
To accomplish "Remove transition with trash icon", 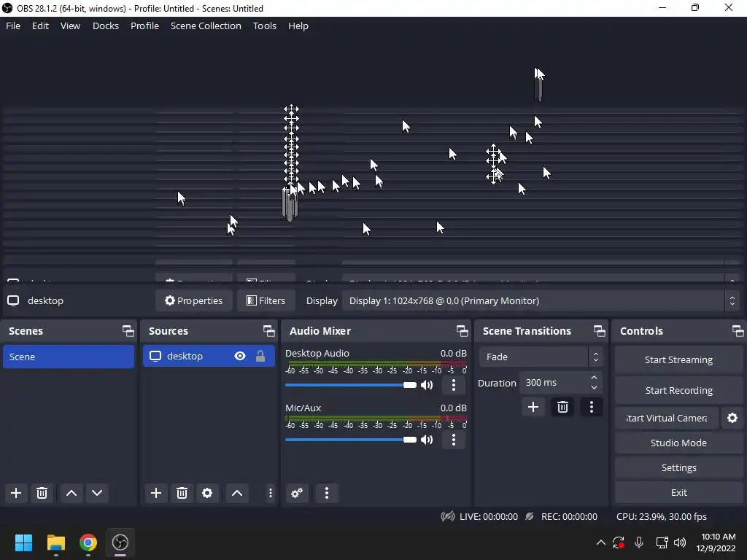I will (562, 407).
